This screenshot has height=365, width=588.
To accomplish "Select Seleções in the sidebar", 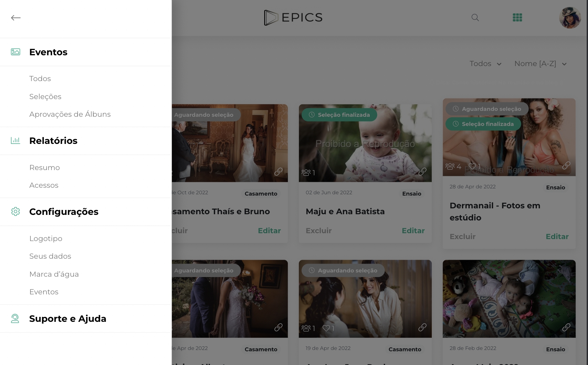I will tap(45, 96).
